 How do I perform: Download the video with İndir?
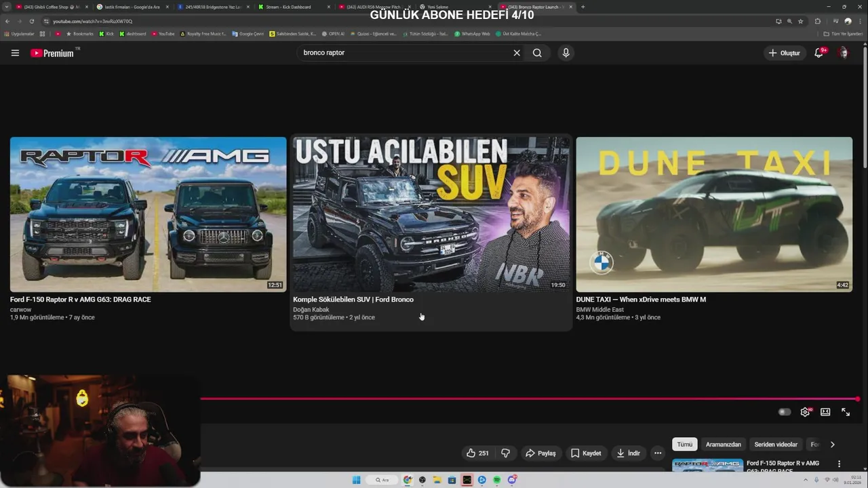[x=629, y=453]
